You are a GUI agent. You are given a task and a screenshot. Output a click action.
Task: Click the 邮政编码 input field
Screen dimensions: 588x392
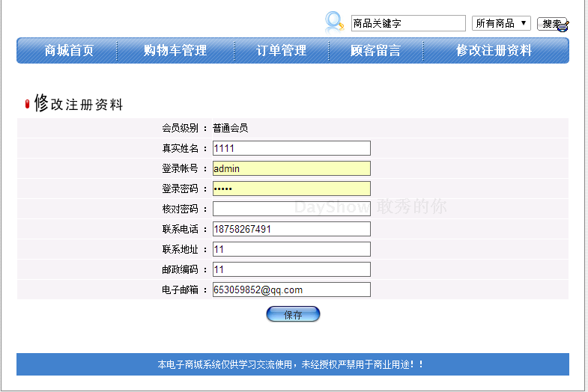(291, 269)
